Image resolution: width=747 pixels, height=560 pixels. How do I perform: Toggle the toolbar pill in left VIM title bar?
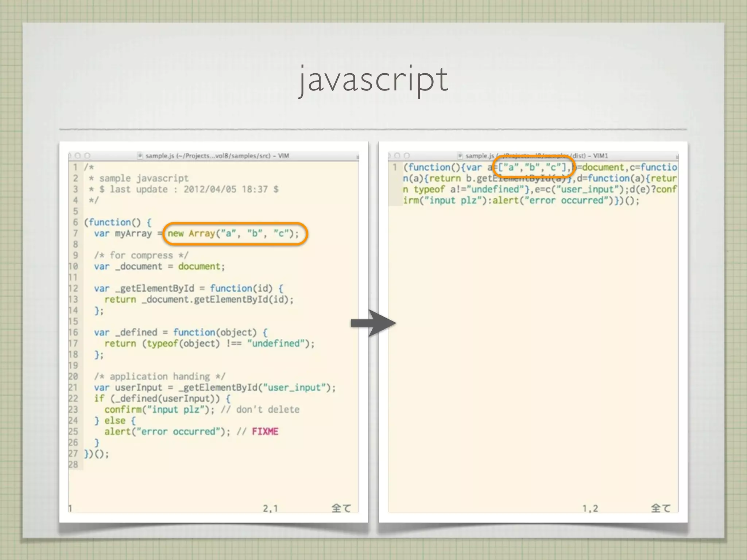click(357, 157)
